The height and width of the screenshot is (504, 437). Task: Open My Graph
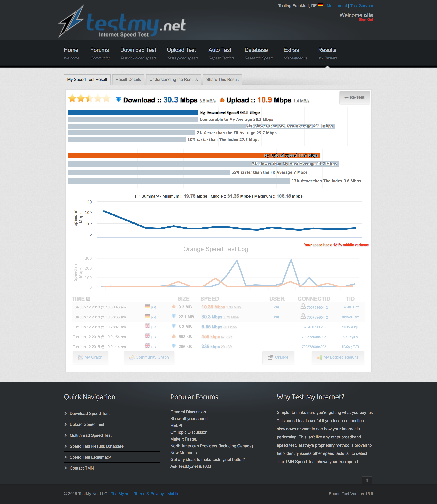(x=90, y=357)
